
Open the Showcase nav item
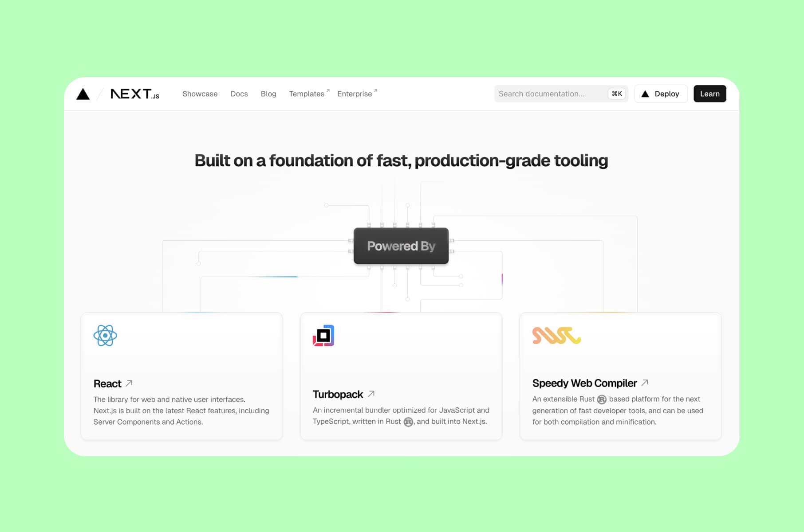click(200, 94)
